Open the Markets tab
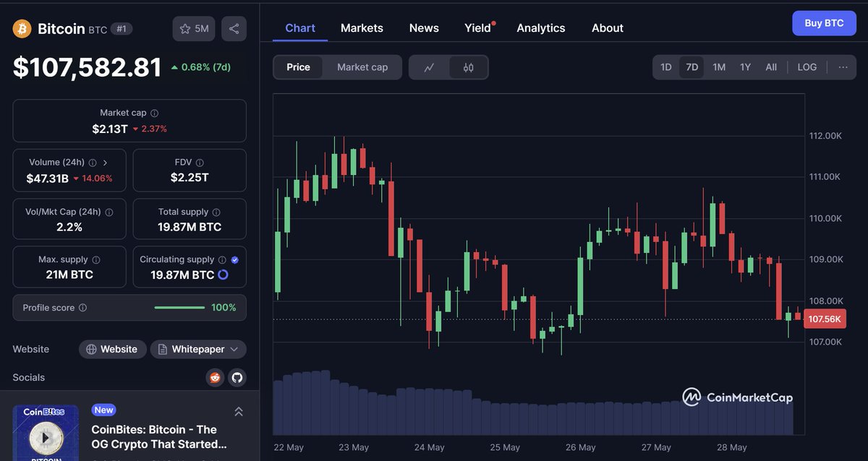Image resolution: width=868 pixels, height=461 pixels. 362,28
